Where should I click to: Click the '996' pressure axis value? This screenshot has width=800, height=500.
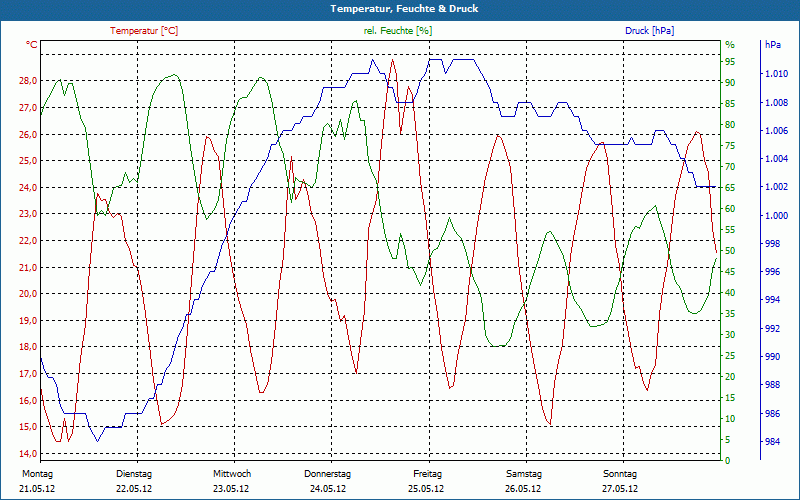click(771, 272)
